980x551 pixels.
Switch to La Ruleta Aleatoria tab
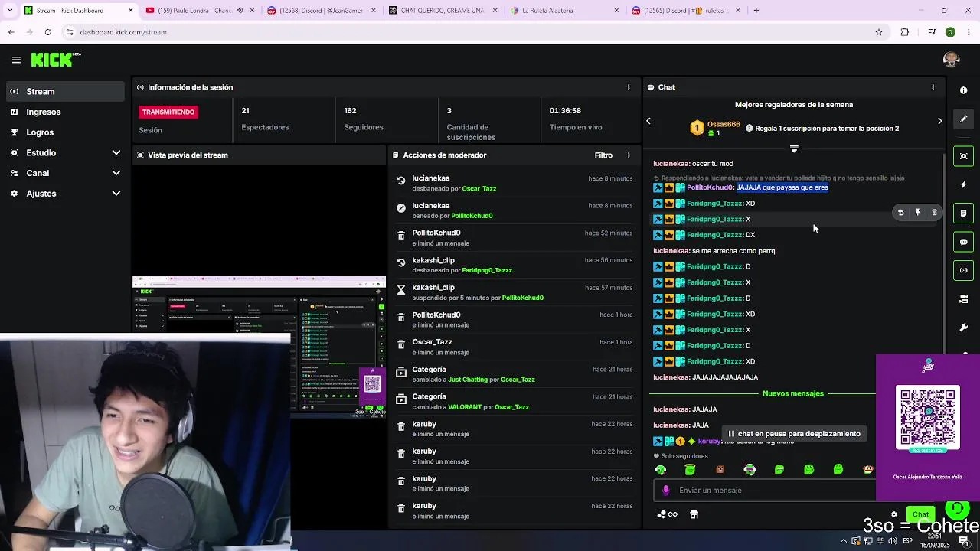(x=563, y=11)
